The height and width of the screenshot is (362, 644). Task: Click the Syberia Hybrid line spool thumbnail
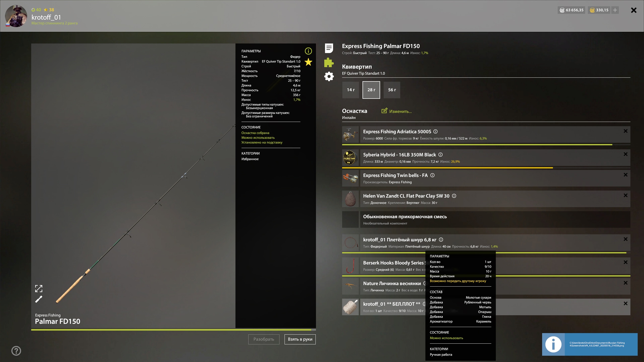click(350, 158)
